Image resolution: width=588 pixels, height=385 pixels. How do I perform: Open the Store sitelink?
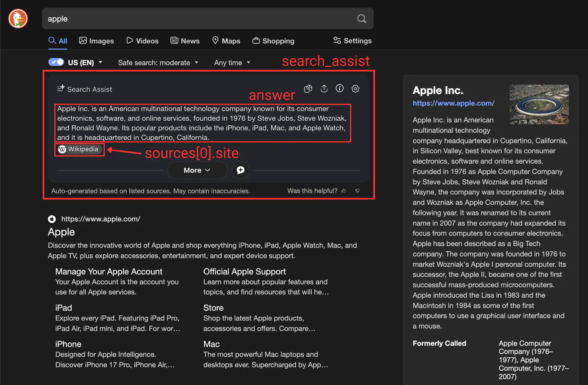(214, 308)
